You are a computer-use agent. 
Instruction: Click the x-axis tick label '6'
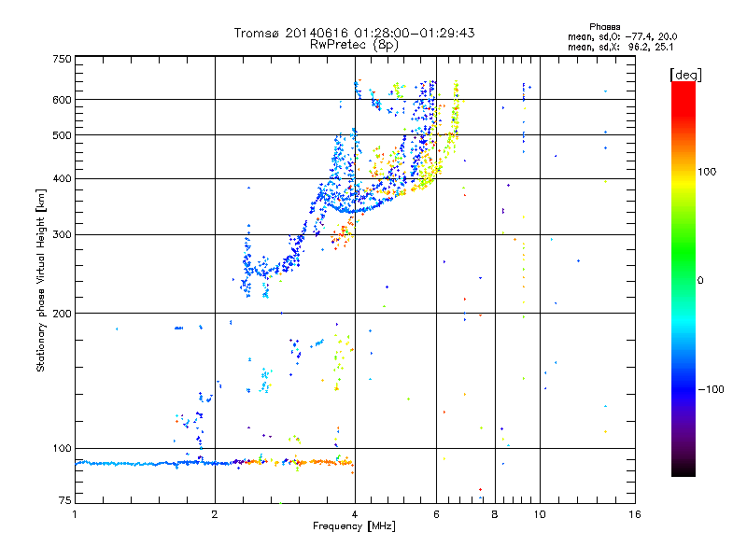(x=436, y=514)
